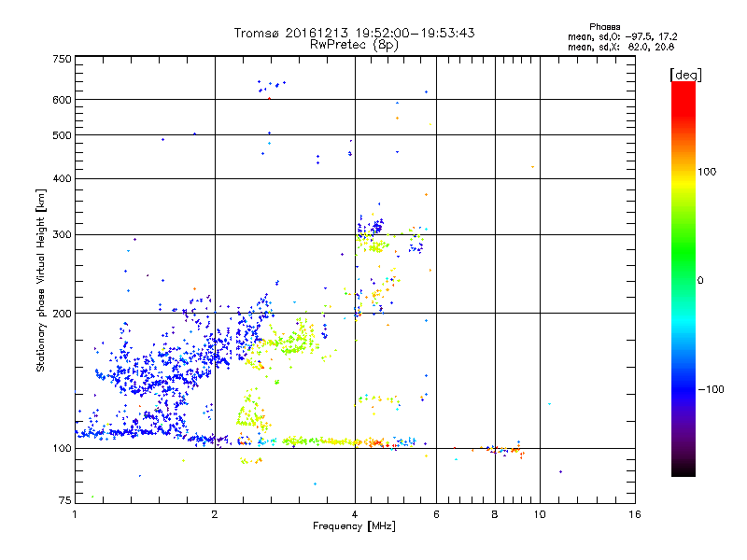Click the colorbar '100' tick label
The image size is (747, 560).
pos(707,172)
